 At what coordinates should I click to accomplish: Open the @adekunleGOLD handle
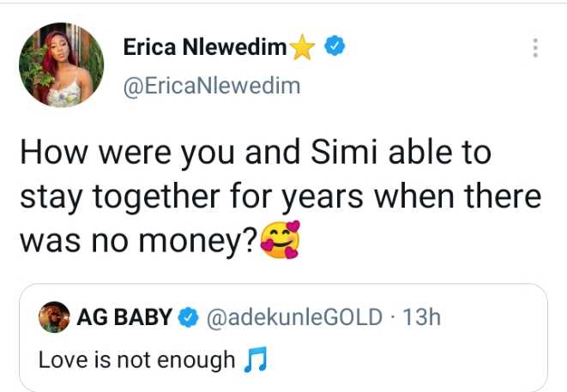293,318
